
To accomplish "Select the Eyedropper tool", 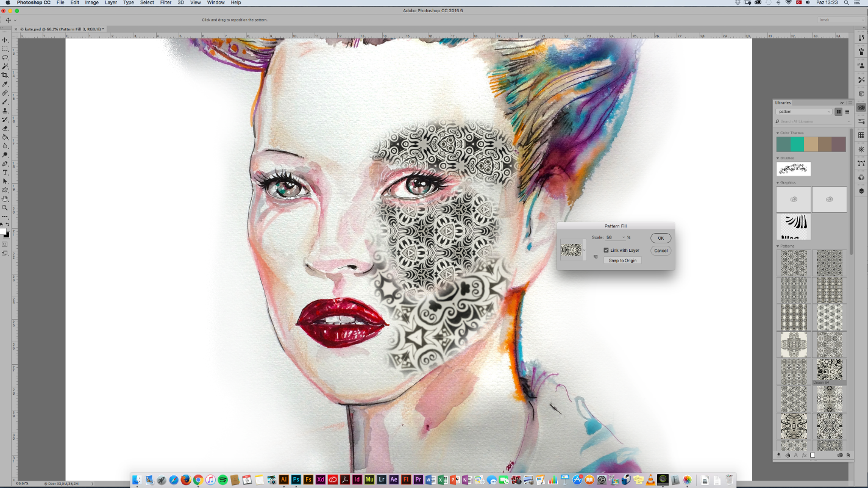I will (x=5, y=84).
